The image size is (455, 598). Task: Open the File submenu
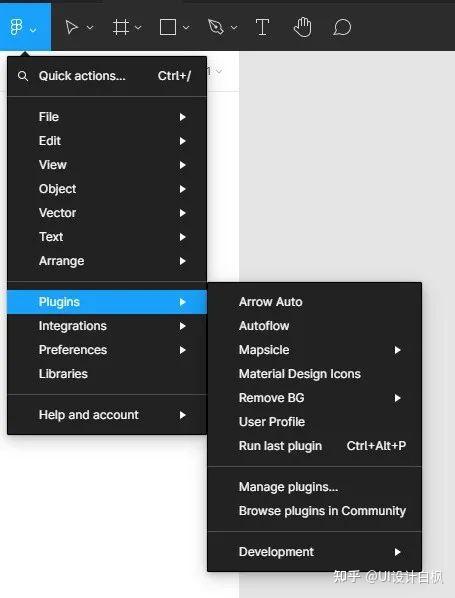point(107,117)
